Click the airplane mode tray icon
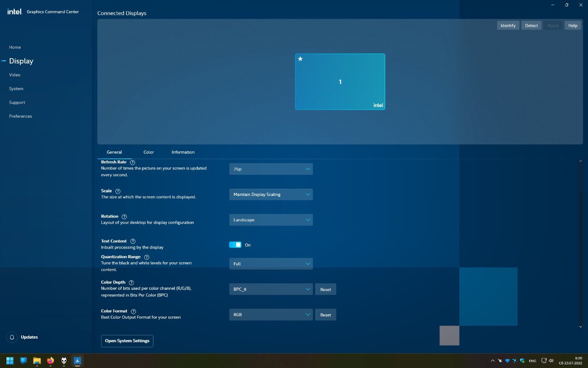588x368 pixels. pos(500,361)
